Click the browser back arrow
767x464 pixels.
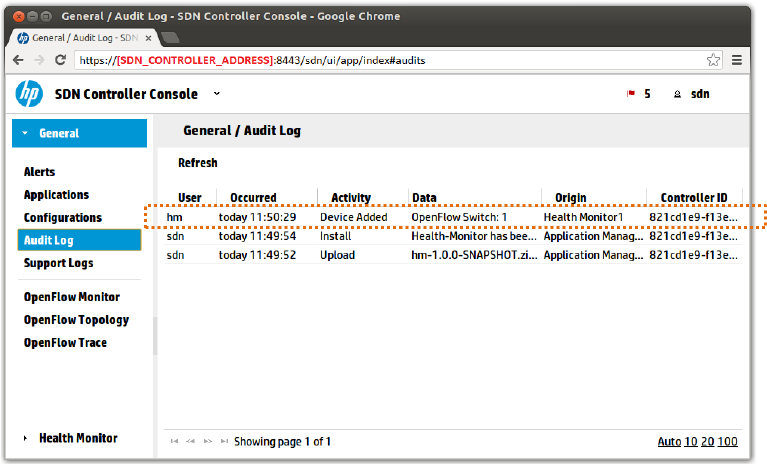(18, 60)
